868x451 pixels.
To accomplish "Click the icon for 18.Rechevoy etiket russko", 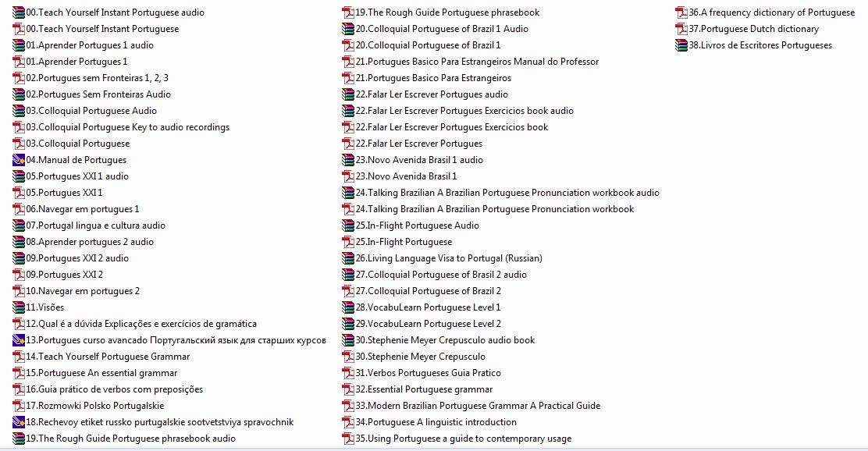I will point(20,422).
